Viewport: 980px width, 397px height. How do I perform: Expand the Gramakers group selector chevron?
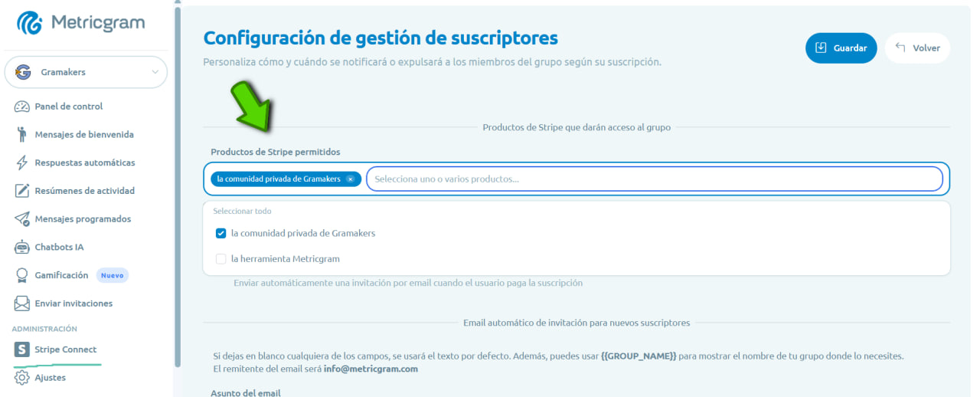click(x=155, y=72)
